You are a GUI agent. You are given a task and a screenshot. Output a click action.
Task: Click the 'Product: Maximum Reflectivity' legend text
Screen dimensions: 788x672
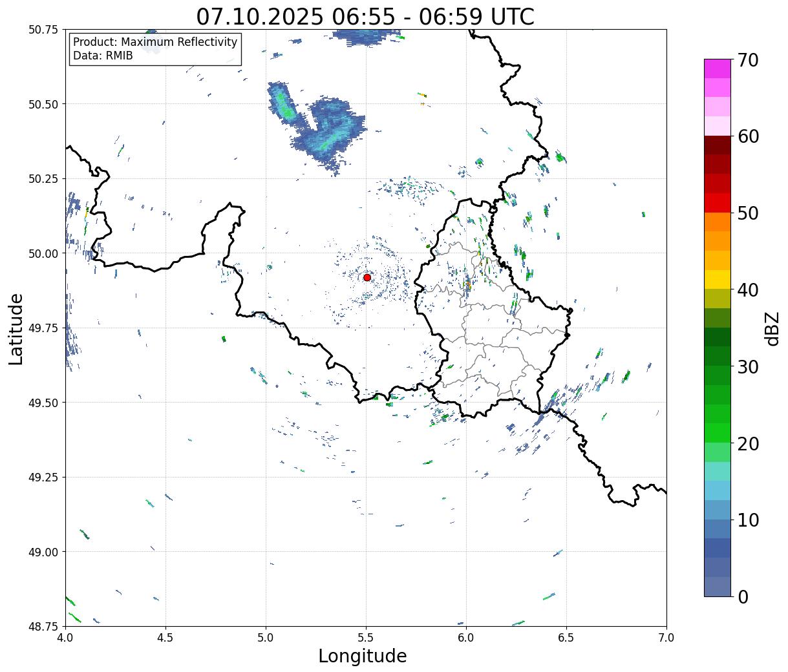pyautogui.click(x=155, y=42)
